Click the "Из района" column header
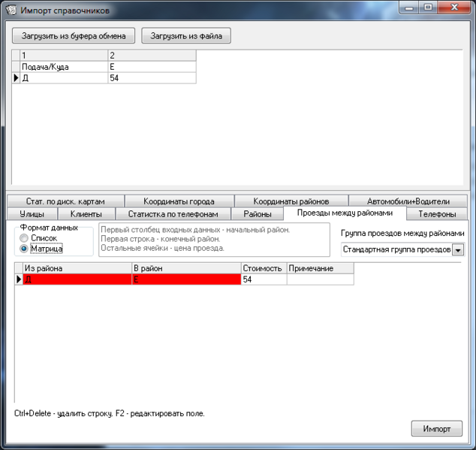The width and height of the screenshot is (476, 450). point(77,268)
